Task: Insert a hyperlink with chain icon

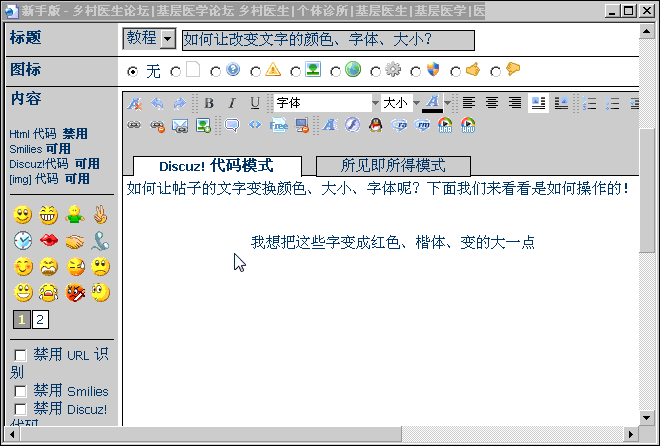Action: (134, 125)
